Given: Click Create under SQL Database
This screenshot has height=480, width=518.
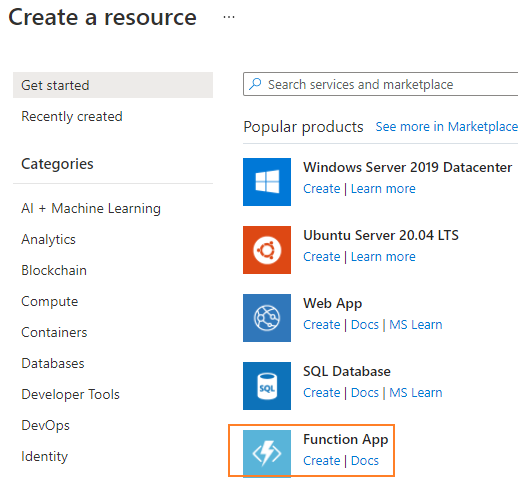Looking at the screenshot, I should pyautogui.click(x=322, y=393).
